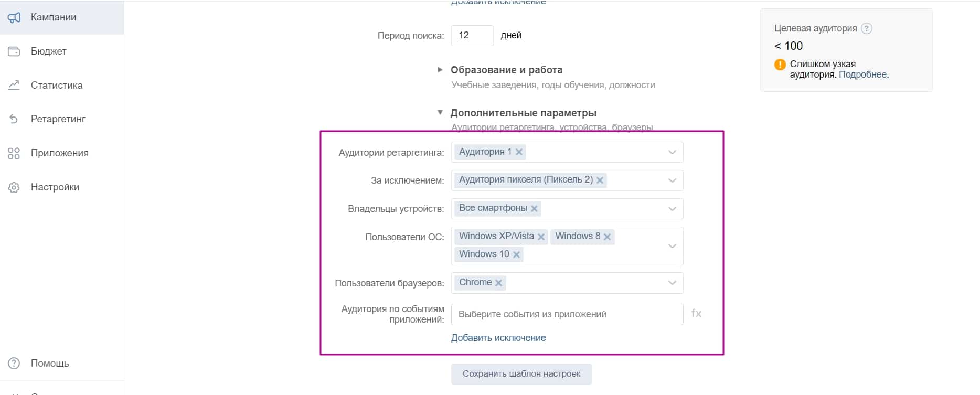Open the "Подробнее" link

click(863, 74)
